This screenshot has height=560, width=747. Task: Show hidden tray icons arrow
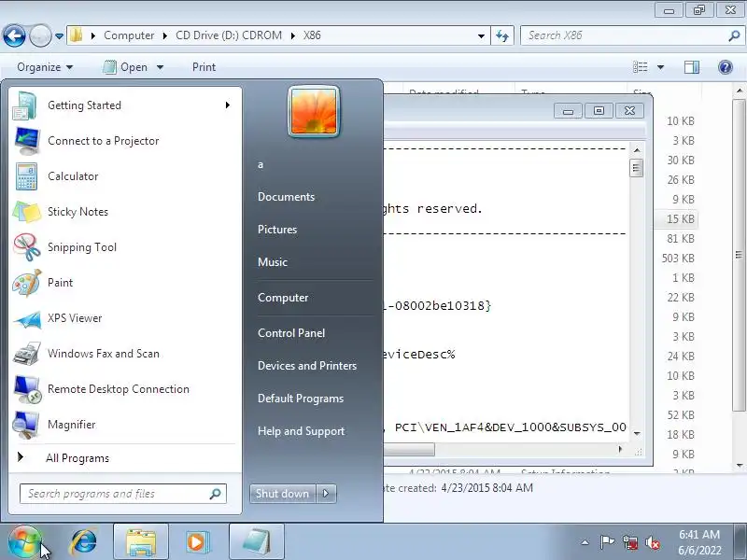point(585,542)
